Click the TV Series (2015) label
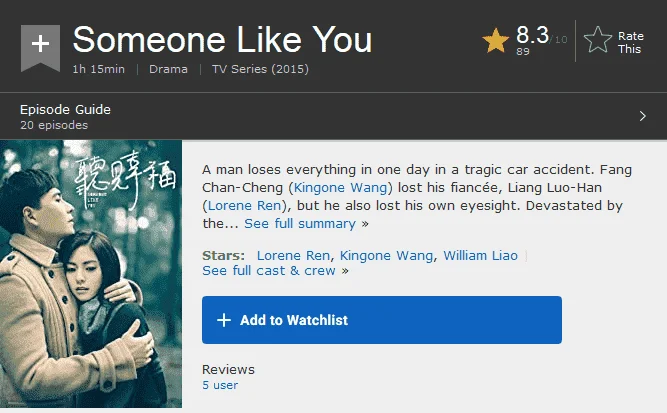 [260, 69]
